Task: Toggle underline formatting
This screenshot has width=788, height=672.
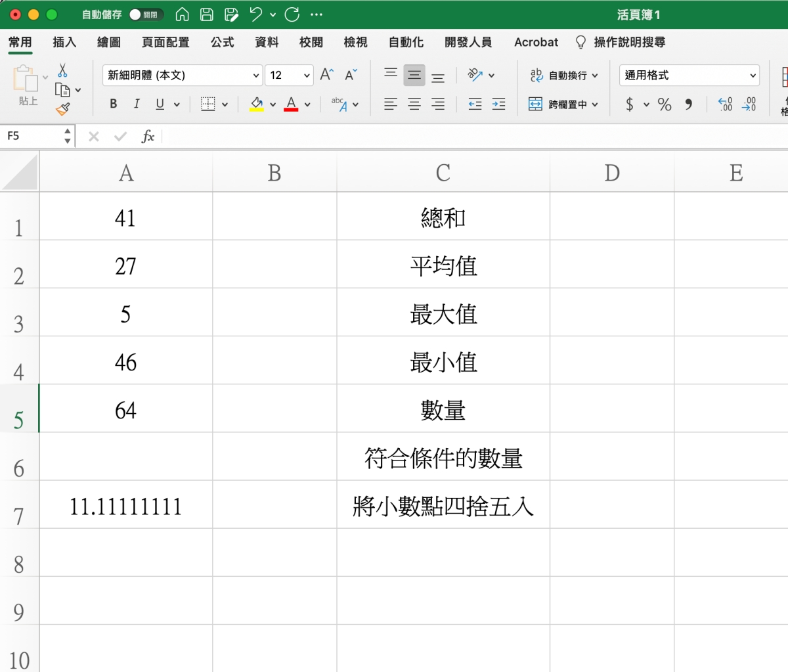Action: tap(160, 104)
